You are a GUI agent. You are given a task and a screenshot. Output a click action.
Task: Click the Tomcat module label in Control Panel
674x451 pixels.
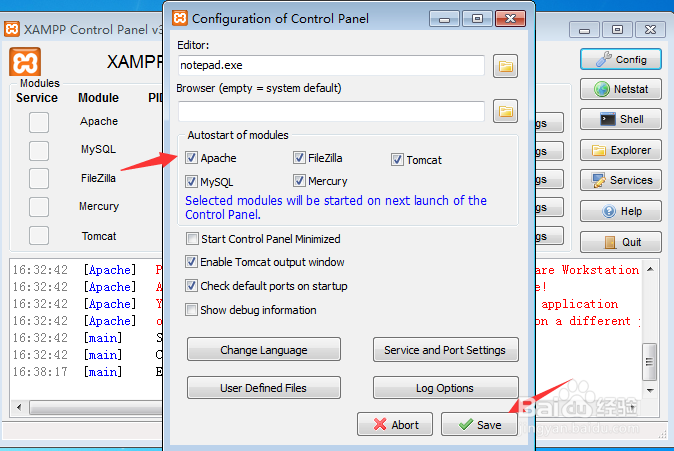[99, 236]
